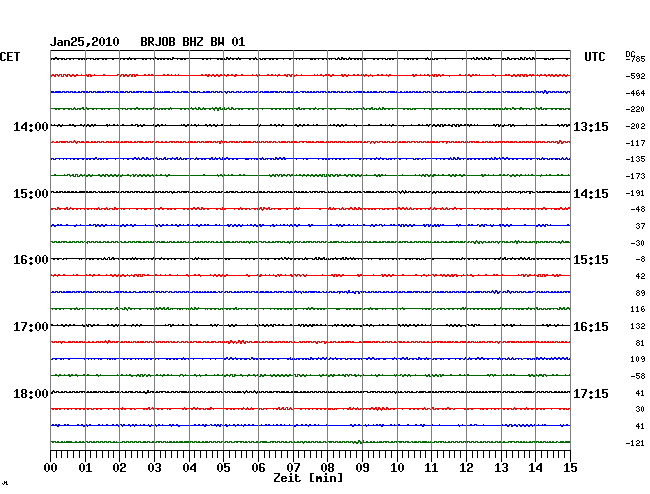Image resolution: width=650 pixels, height=494 pixels.
Task: Select DC offset value -191
Action: (x=635, y=193)
